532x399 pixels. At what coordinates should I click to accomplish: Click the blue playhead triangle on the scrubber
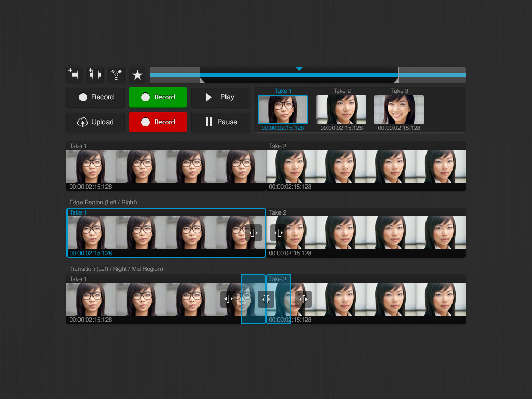tap(299, 69)
